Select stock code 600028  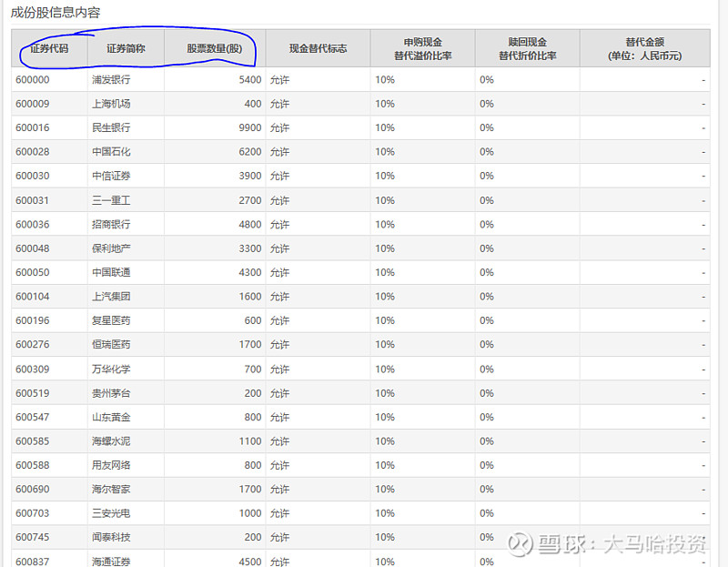tap(33, 152)
